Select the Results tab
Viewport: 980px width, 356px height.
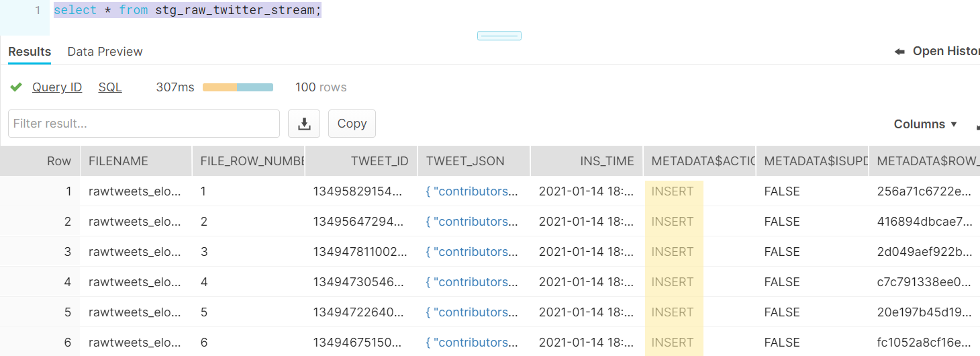click(30, 52)
